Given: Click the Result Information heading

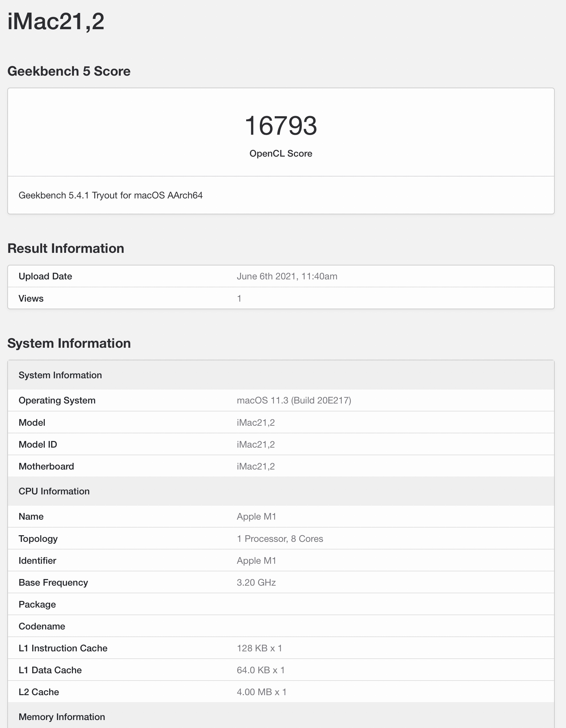Looking at the screenshot, I should click(x=66, y=249).
